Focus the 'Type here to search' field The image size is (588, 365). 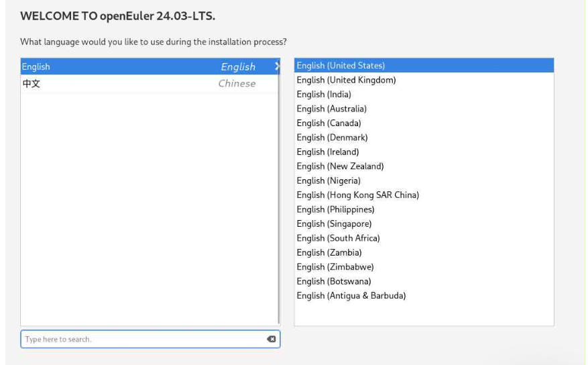pyautogui.click(x=150, y=339)
